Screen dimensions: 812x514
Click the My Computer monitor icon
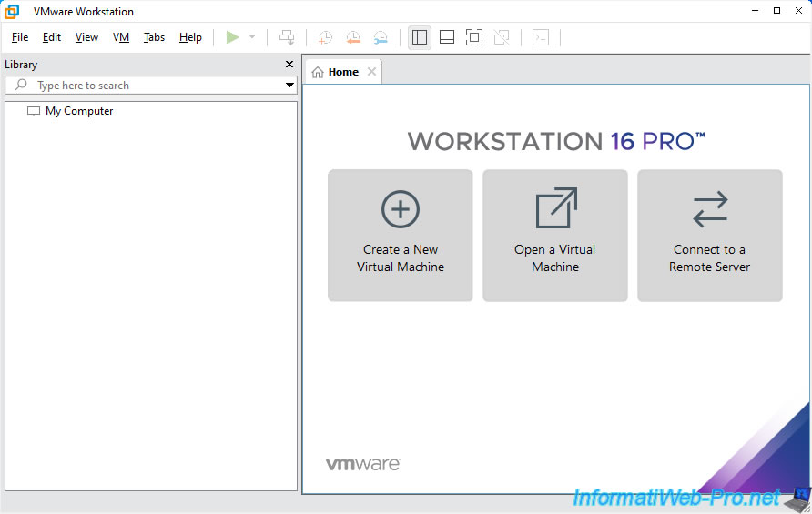pyautogui.click(x=34, y=111)
